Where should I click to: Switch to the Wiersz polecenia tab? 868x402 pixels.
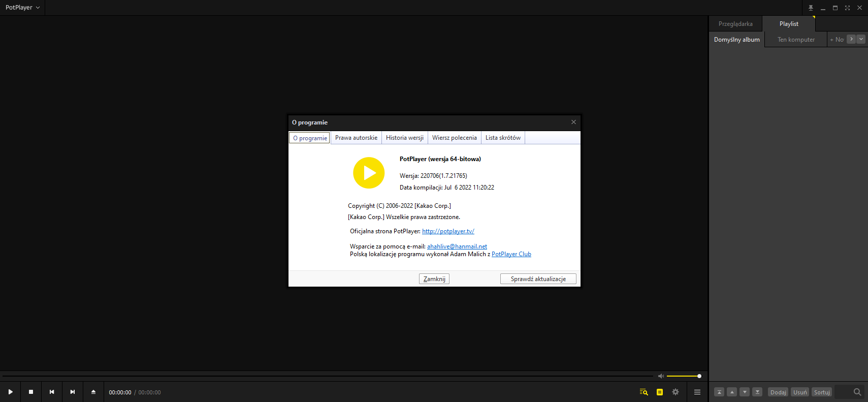[x=455, y=138]
